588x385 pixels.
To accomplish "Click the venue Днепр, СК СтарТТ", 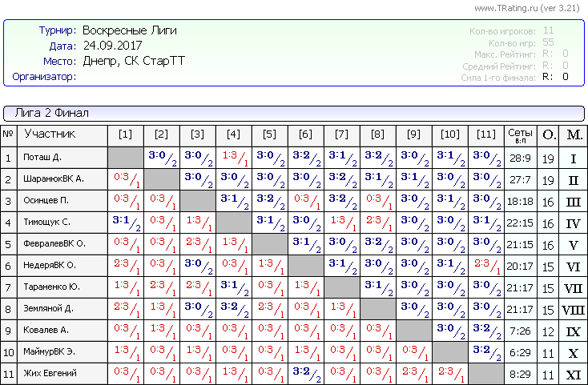I will tap(133, 61).
